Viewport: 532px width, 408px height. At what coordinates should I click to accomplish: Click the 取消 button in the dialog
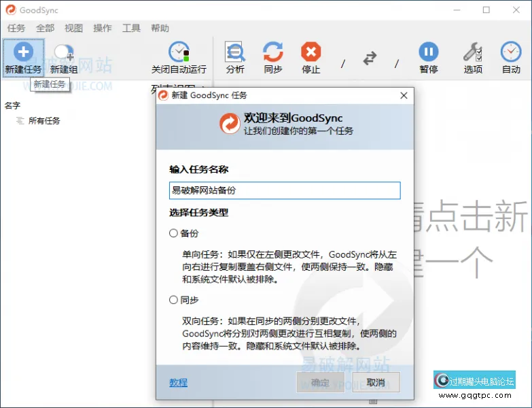tap(376, 383)
